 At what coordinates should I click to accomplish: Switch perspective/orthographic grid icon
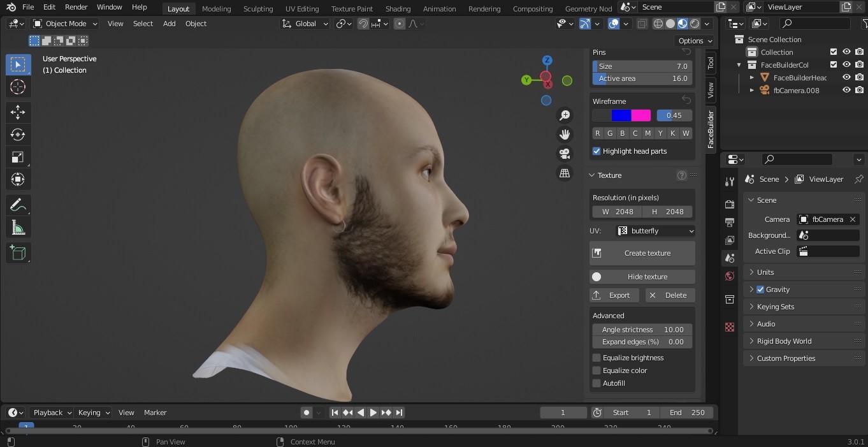point(565,173)
